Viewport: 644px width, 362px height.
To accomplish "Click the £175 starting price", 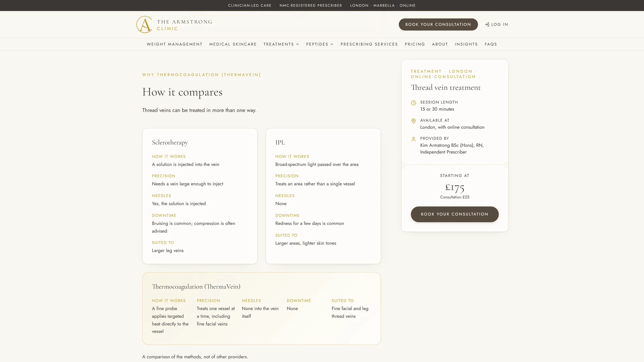I will (x=454, y=187).
